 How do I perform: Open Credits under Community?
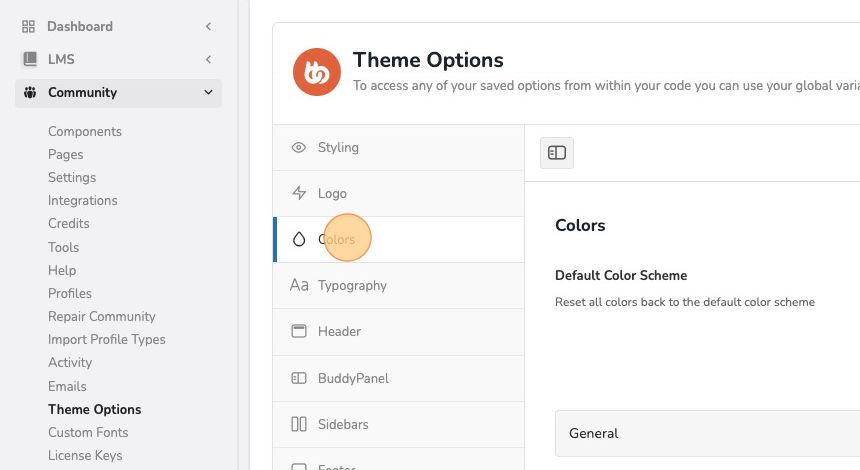click(x=69, y=224)
